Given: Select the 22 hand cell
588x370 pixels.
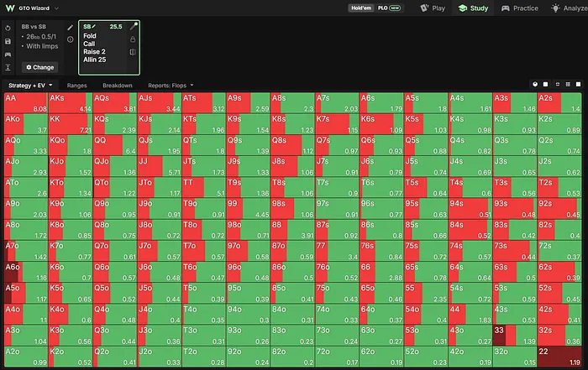Looking at the screenshot, I should pos(559,357).
